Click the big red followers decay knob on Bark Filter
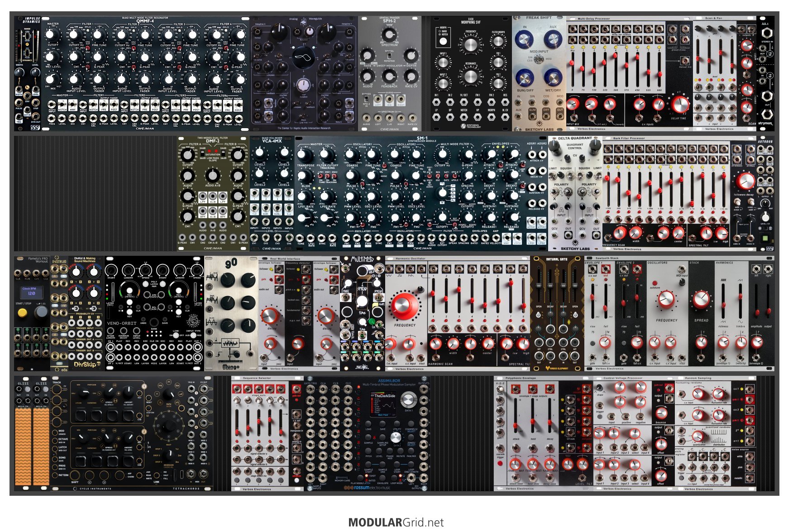 [x=745, y=182]
